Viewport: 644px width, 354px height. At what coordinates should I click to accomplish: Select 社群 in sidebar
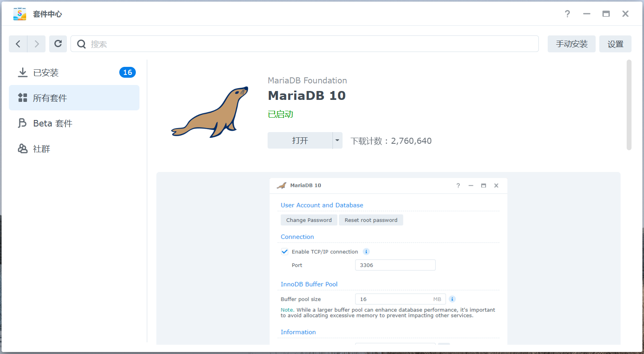(74, 149)
